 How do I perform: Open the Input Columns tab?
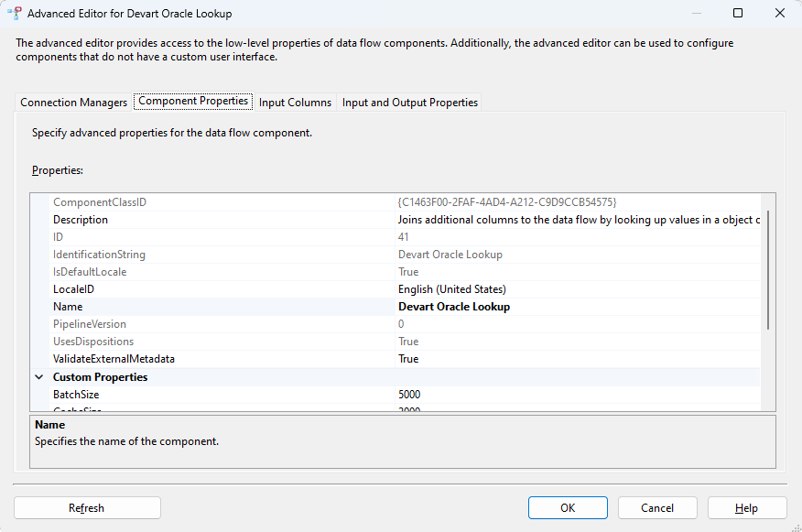pyautogui.click(x=295, y=103)
